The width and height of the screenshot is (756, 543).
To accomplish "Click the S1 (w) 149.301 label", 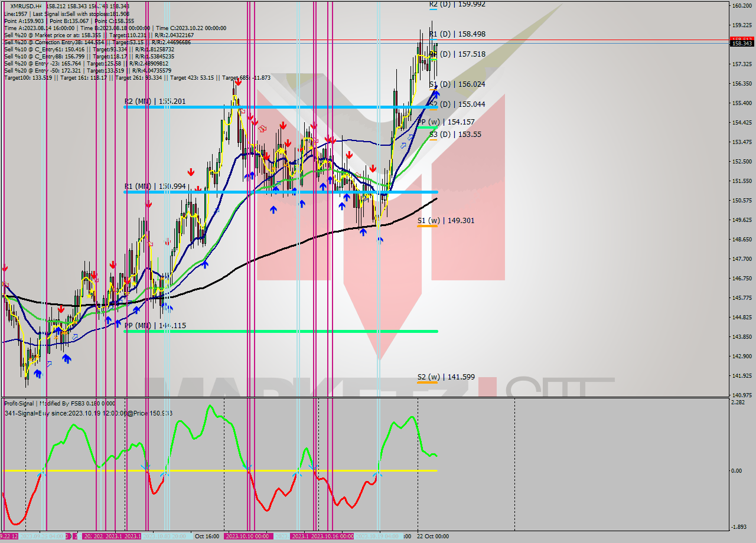I will [446, 221].
